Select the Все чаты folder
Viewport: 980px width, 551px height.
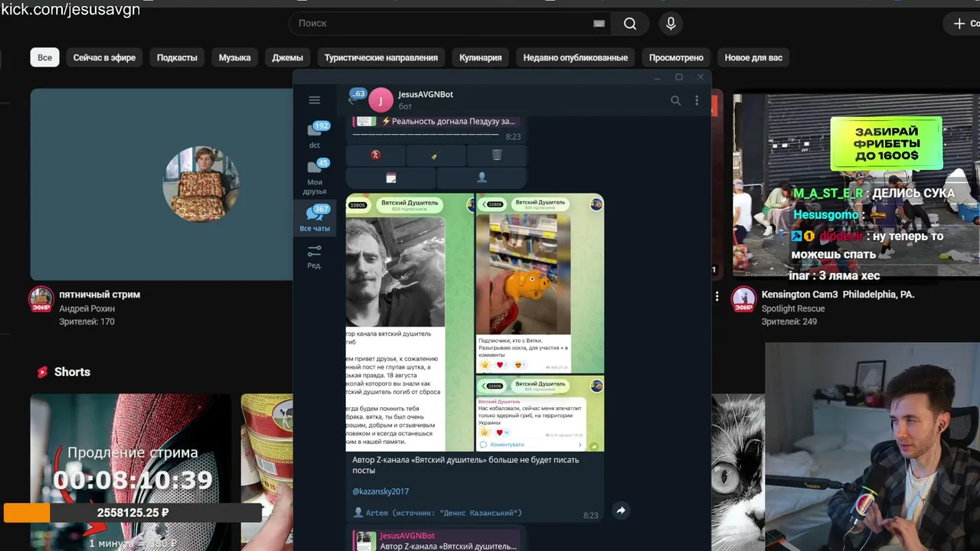(x=315, y=218)
